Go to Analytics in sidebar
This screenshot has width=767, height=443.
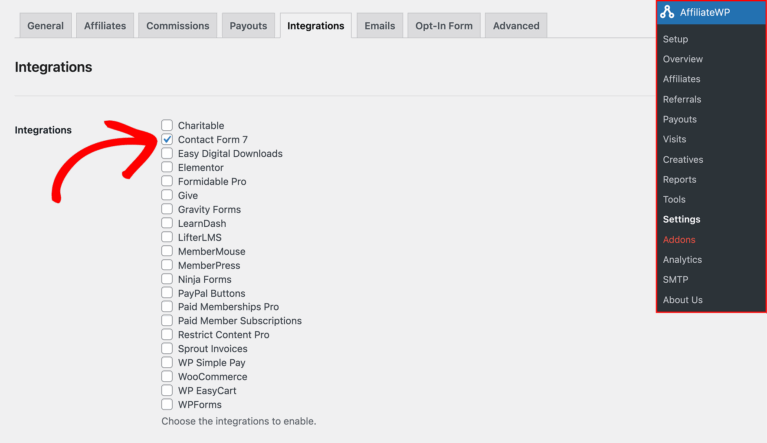pyautogui.click(x=682, y=260)
